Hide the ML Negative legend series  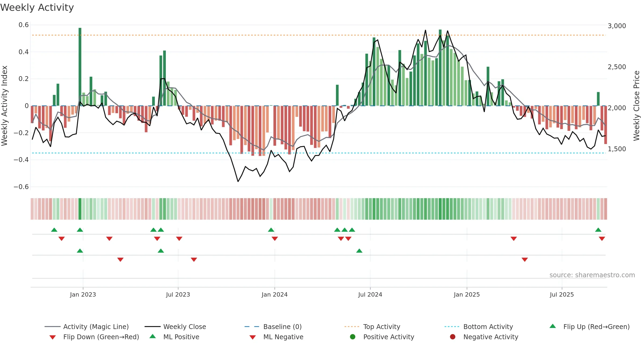click(x=276, y=337)
